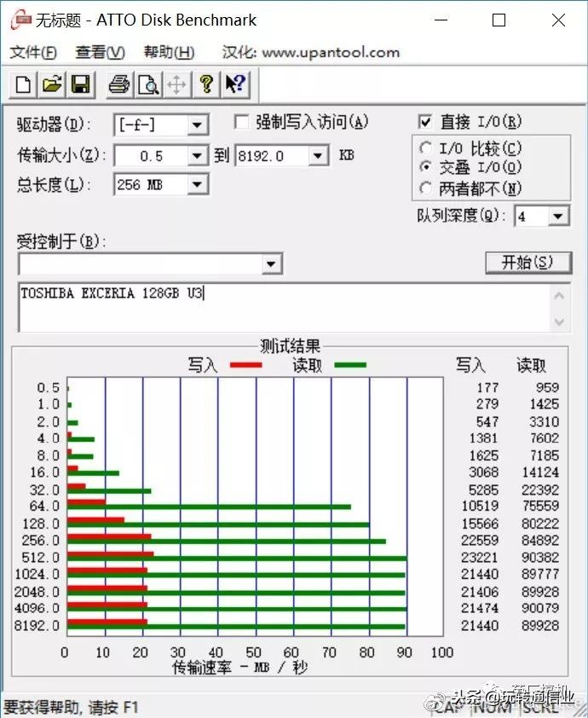Click the write value 15566
This screenshot has width=588, height=718.
[x=480, y=524]
